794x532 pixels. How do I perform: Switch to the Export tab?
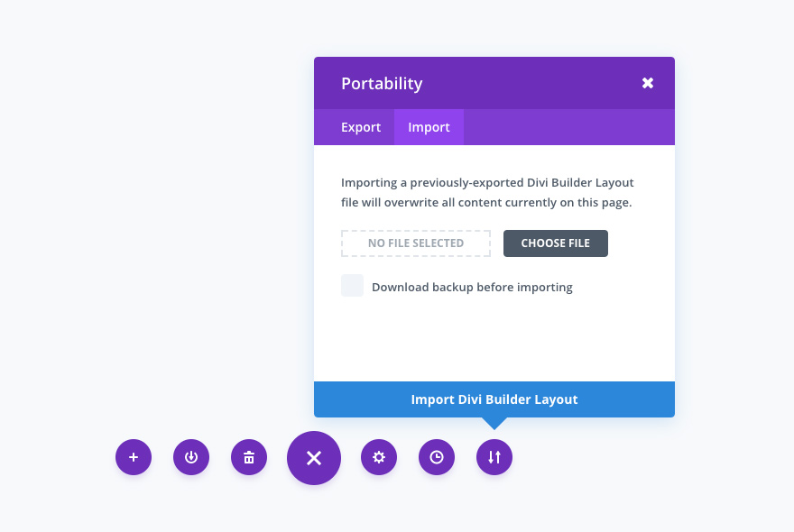click(x=361, y=127)
